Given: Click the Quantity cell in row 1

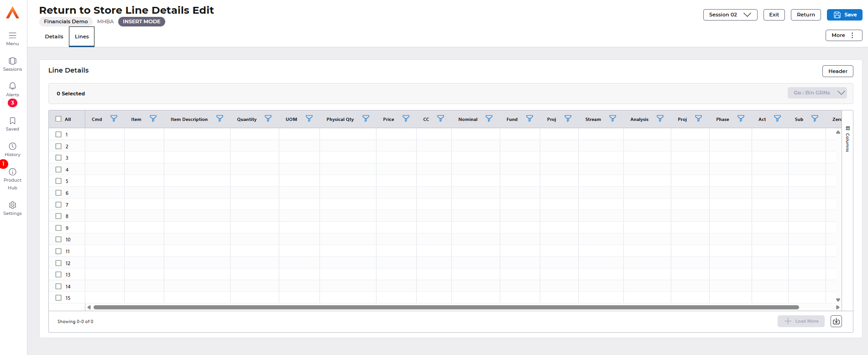Looking at the screenshot, I should (x=255, y=134).
